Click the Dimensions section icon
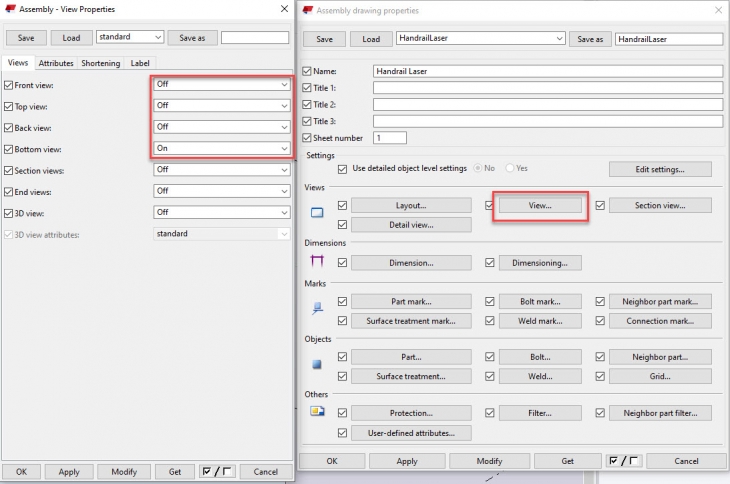Screen dimensions: 730x484 317,262
